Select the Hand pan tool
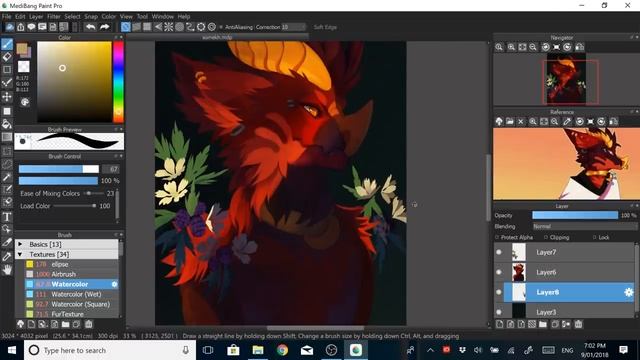 coord(7,269)
